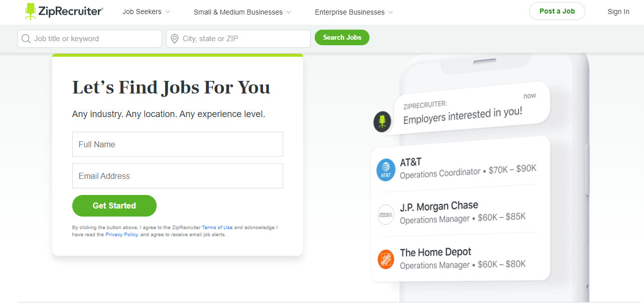This screenshot has height=305, width=644.
Task: Click the Post a Job button
Action: pyautogui.click(x=557, y=11)
